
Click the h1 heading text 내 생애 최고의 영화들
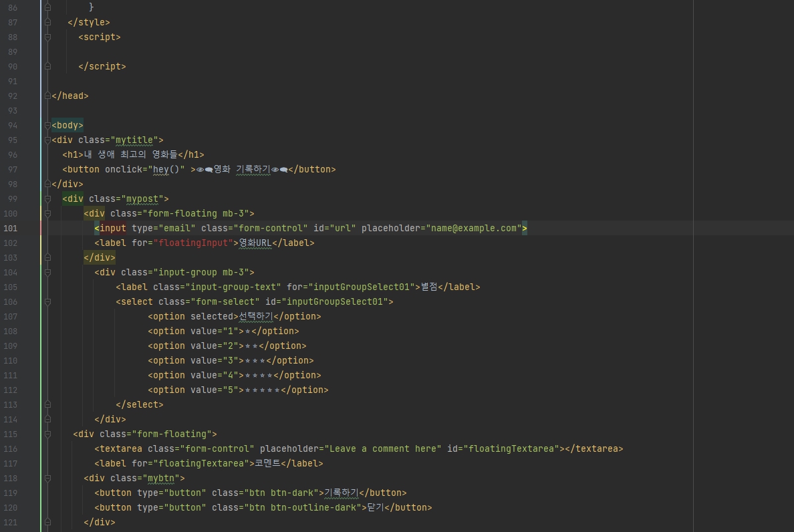click(x=130, y=155)
